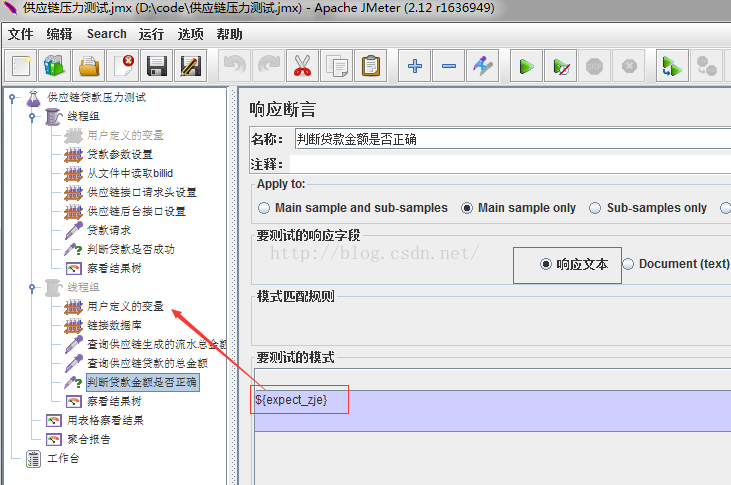
Task: Select Main sample and sub-samples radio
Action: [264, 208]
